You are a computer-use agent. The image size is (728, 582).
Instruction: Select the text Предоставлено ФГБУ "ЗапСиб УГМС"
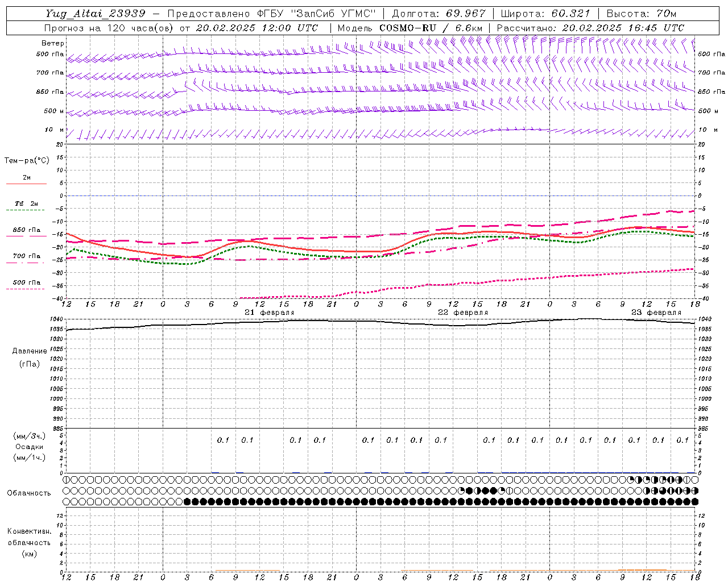click(x=272, y=14)
